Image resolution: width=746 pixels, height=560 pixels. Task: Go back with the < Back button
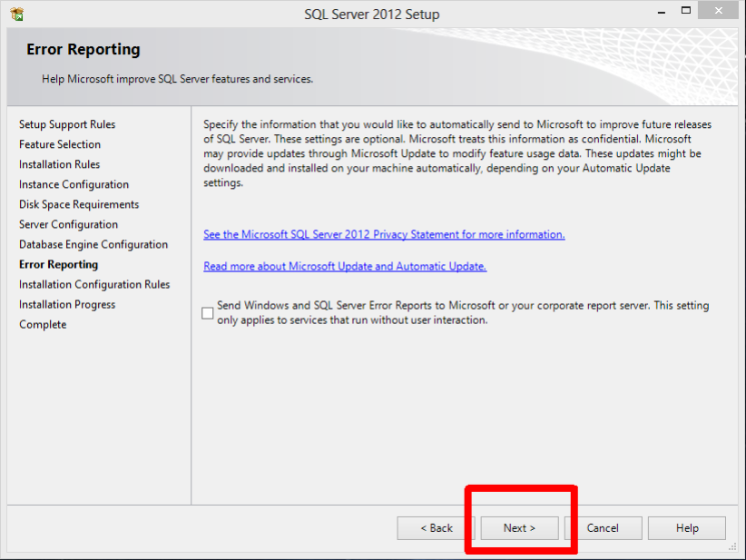pos(436,528)
